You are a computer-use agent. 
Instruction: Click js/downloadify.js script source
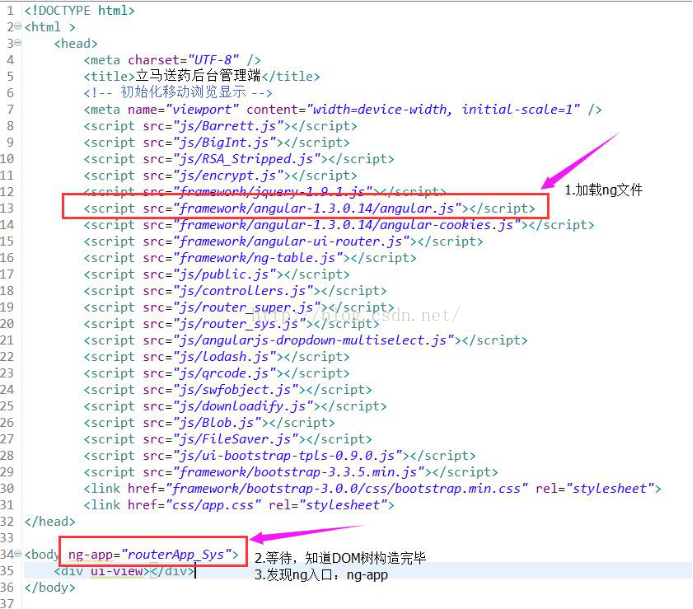(x=243, y=406)
